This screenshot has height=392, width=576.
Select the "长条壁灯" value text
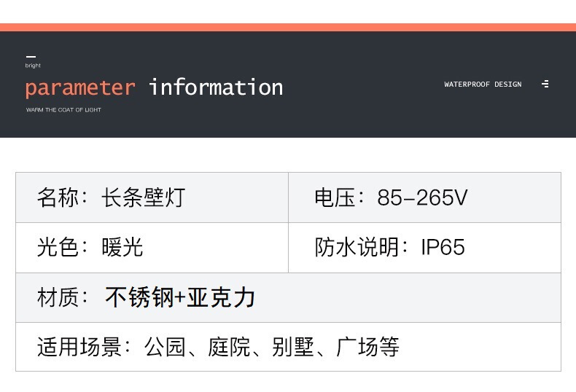[x=143, y=197]
